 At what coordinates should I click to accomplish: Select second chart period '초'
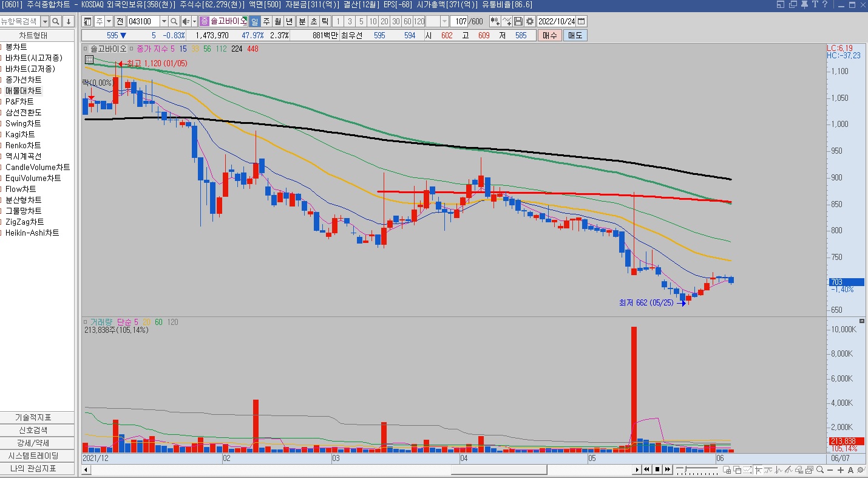[x=313, y=21]
